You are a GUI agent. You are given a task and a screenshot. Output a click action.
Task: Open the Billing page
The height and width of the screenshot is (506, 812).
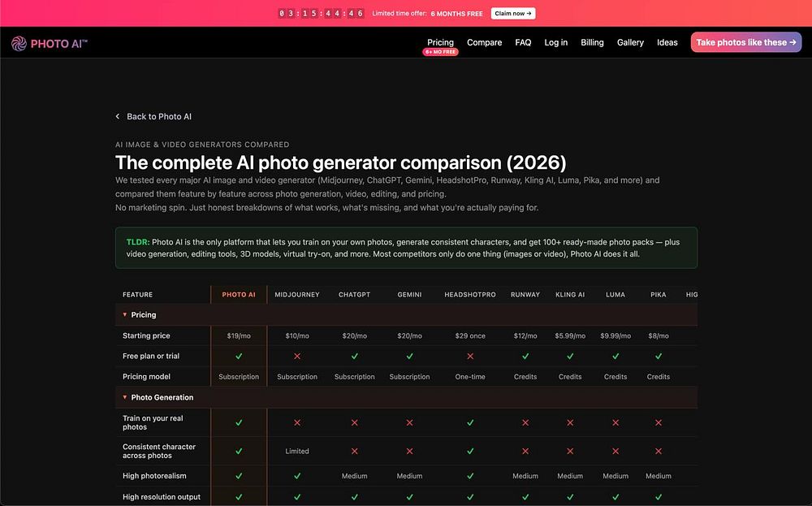point(592,42)
